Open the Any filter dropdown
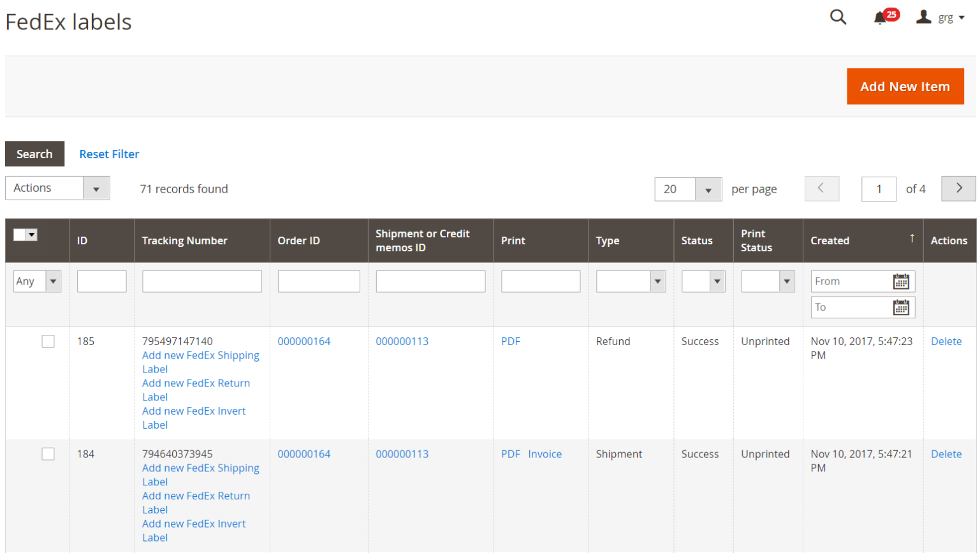The height and width of the screenshot is (553, 980). [x=37, y=281]
